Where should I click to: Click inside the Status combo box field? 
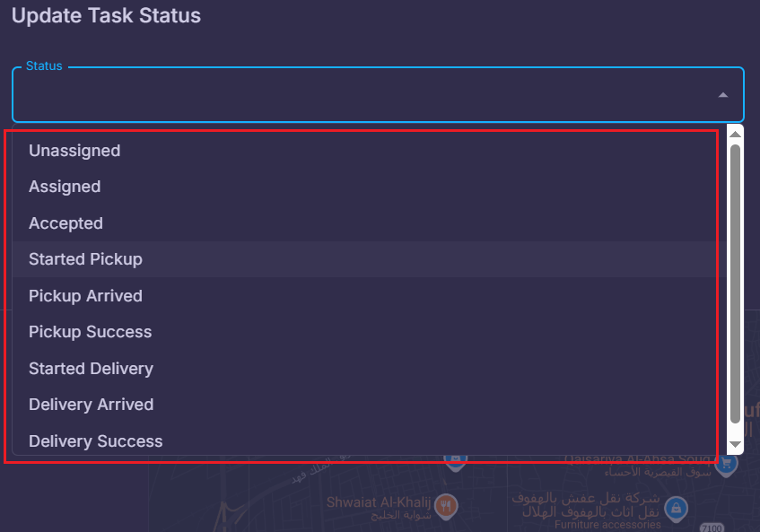tap(378, 94)
